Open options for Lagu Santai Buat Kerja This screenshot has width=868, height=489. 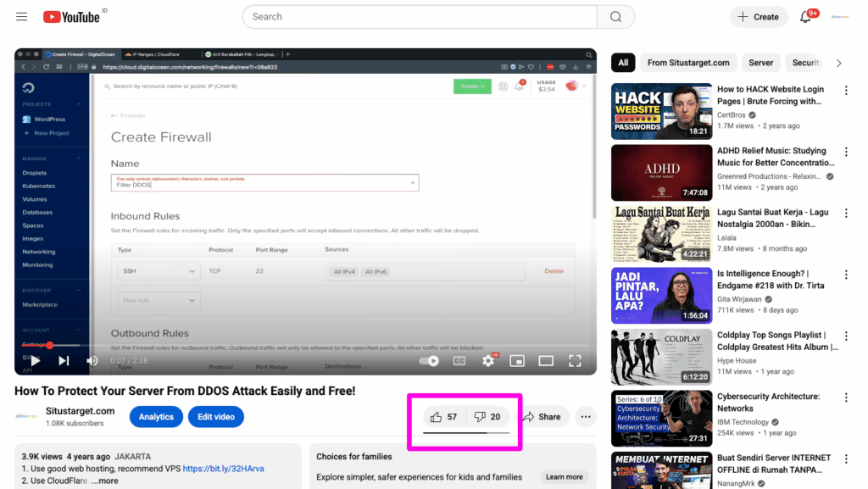[x=846, y=213]
